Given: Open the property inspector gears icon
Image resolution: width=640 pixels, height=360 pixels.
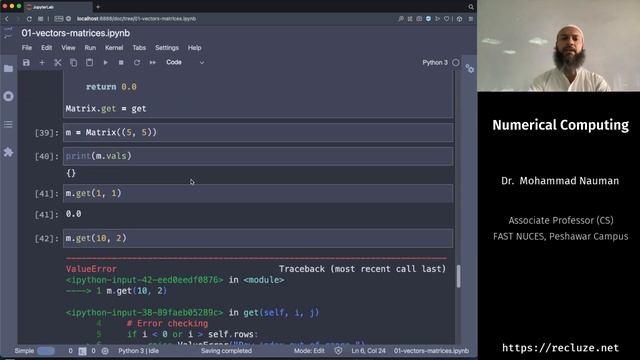Looking at the screenshot, I should coord(469,69).
